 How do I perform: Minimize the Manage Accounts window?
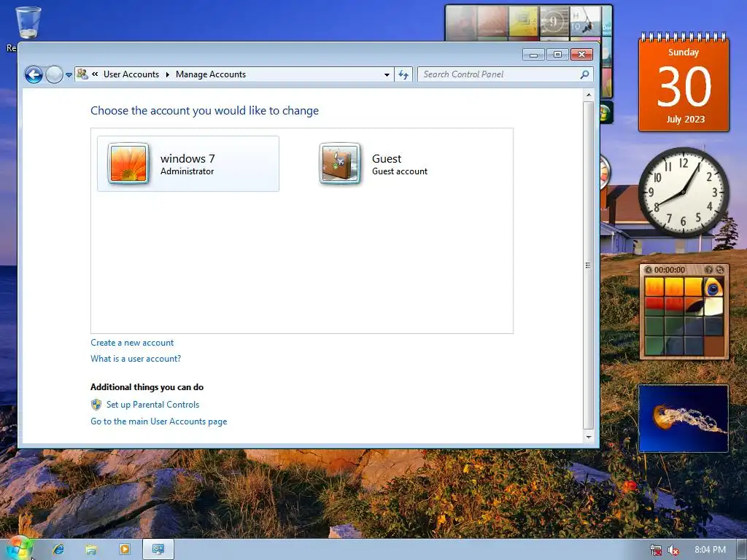click(x=533, y=54)
